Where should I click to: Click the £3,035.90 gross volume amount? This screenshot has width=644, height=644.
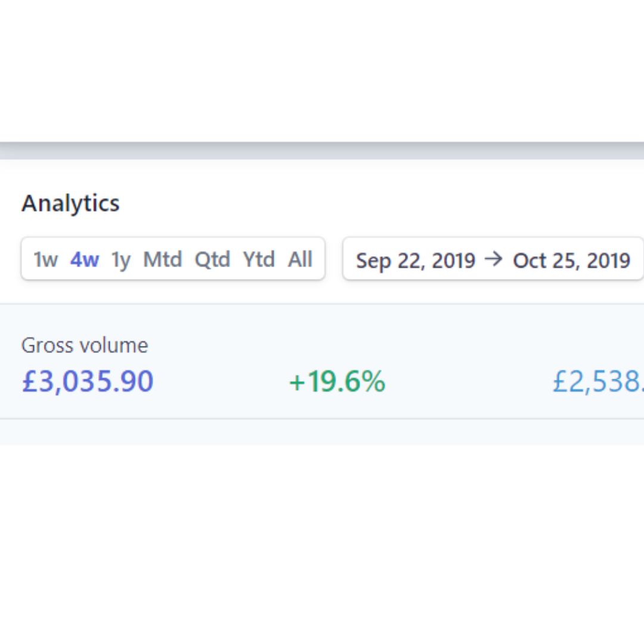point(88,381)
